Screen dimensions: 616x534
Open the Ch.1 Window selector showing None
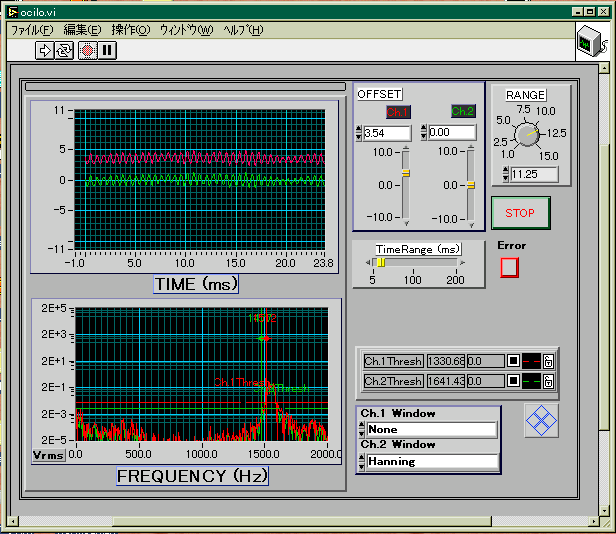pos(430,430)
